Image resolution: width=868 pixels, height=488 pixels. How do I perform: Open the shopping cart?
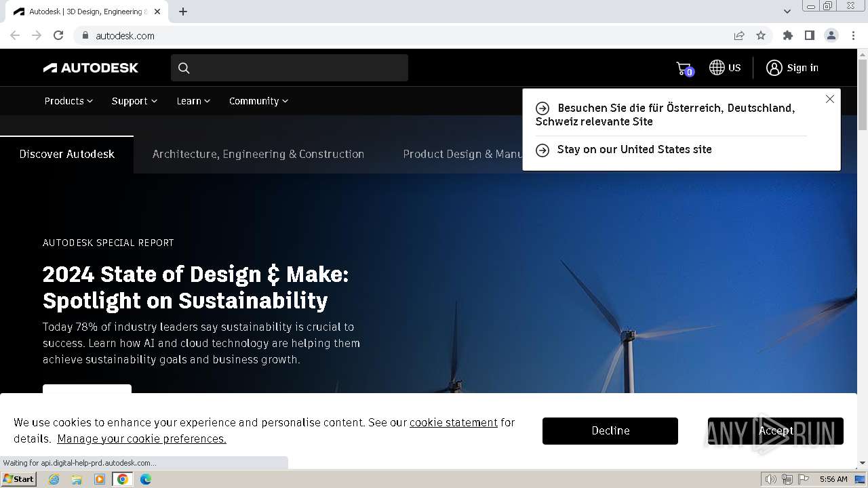point(684,68)
